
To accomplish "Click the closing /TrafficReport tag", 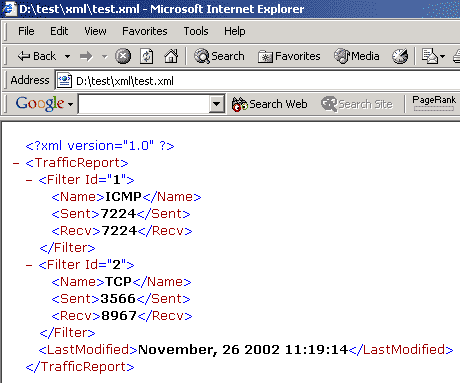I will [80, 367].
